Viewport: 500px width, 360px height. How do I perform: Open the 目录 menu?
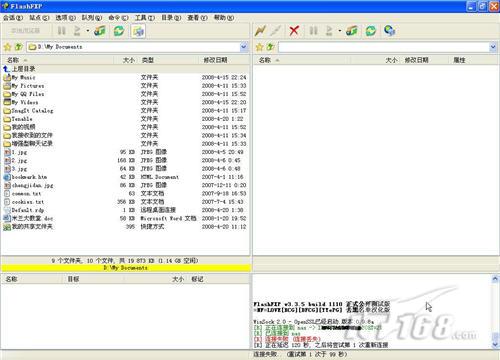click(171, 18)
